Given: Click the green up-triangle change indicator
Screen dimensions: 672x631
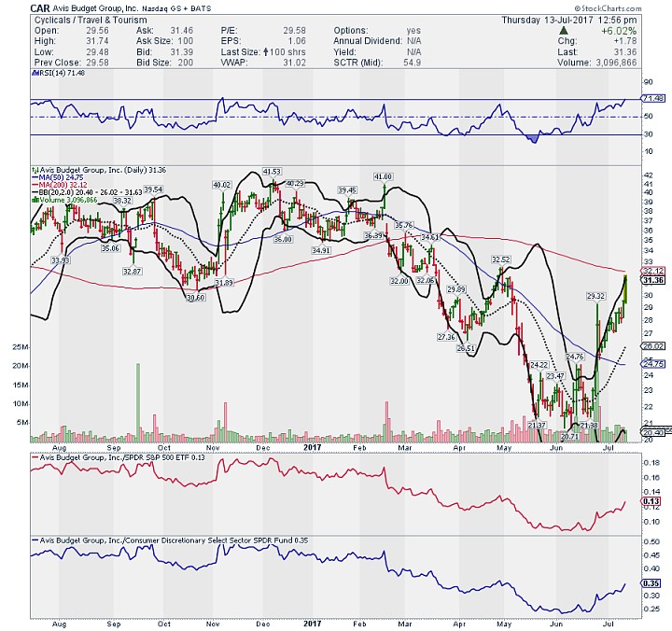Looking at the screenshot, I should [564, 31].
